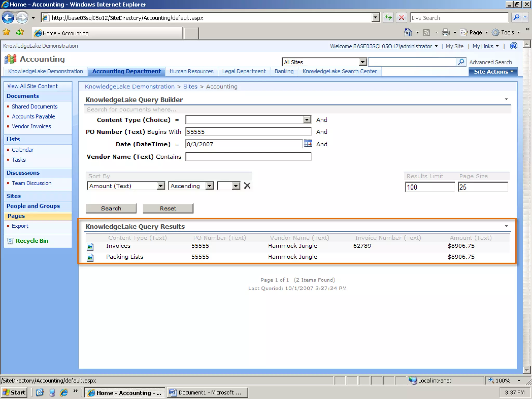
Task: Switch to the Human Resources tab
Action: tap(191, 71)
